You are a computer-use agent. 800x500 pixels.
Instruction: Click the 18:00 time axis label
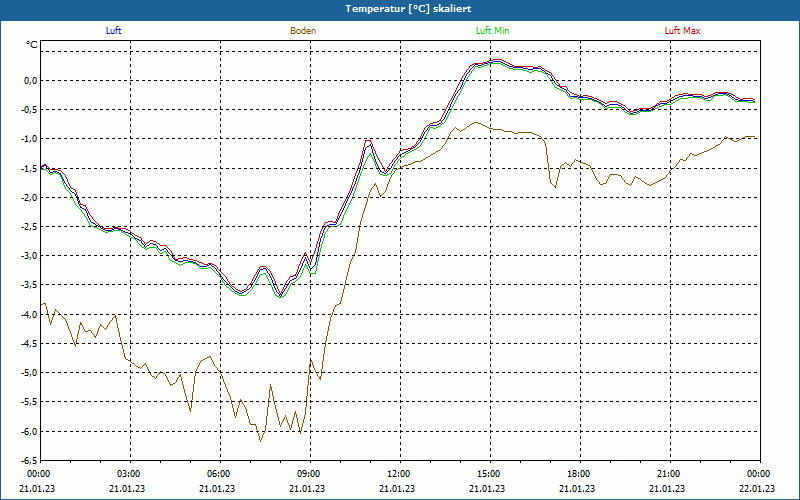[580, 474]
